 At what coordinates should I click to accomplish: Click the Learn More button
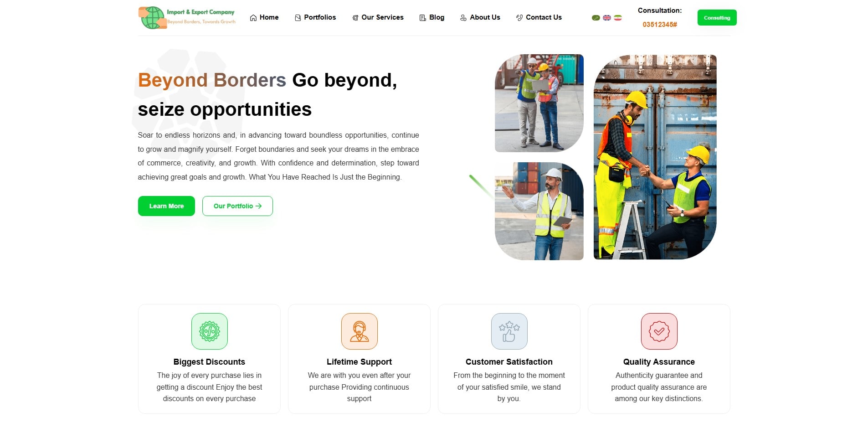(x=166, y=206)
